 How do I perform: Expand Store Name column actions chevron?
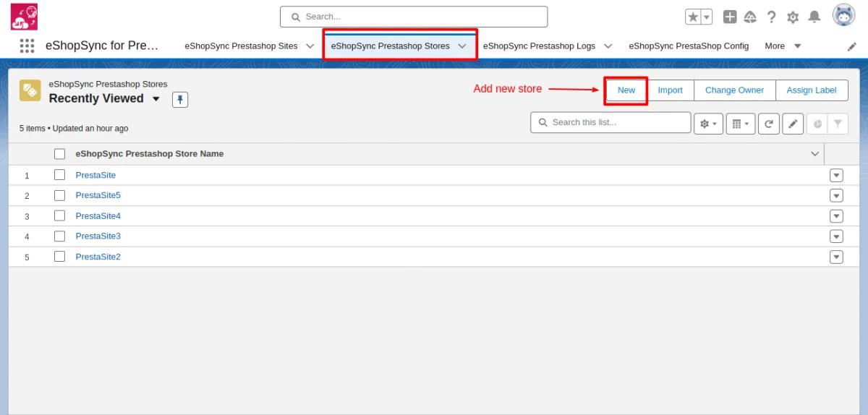tap(815, 154)
